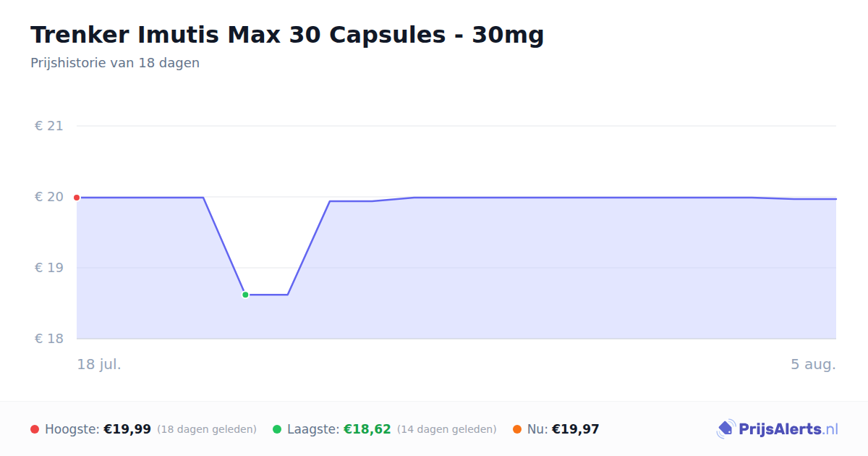The width and height of the screenshot is (868, 456).
Task: Click the 18 dagen geleden note
Action: [x=207, y=429]
